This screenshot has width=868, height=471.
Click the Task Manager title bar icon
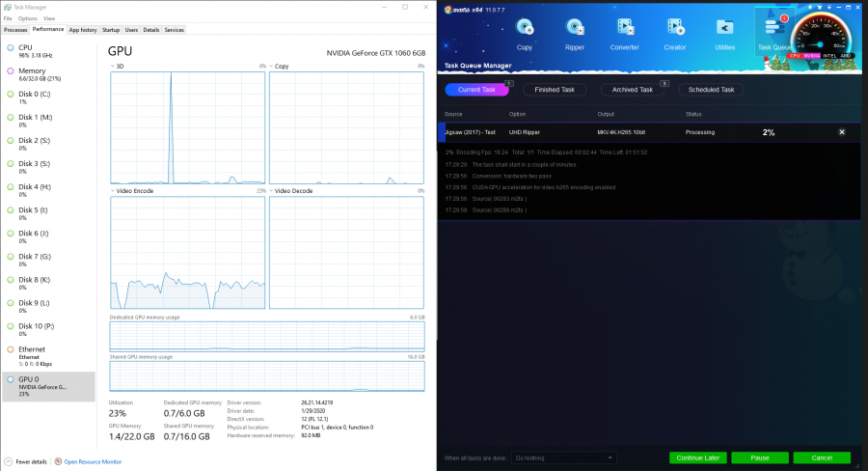[7, 7]
